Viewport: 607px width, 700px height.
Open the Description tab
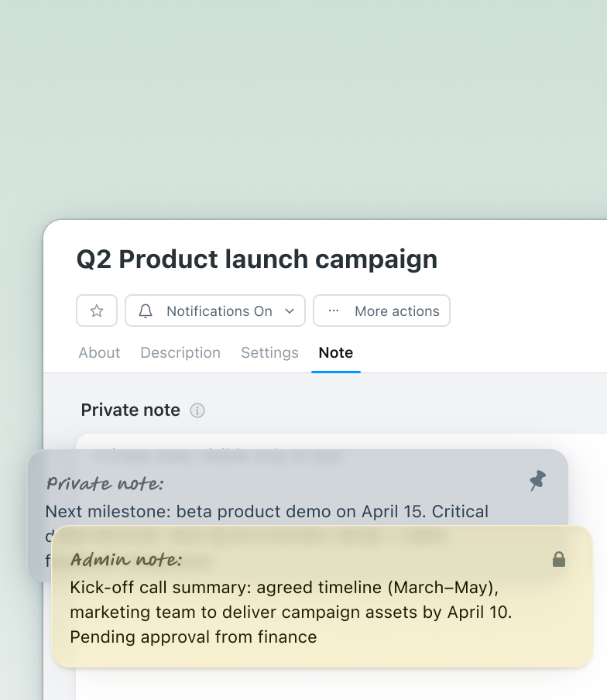coord(180,352)
